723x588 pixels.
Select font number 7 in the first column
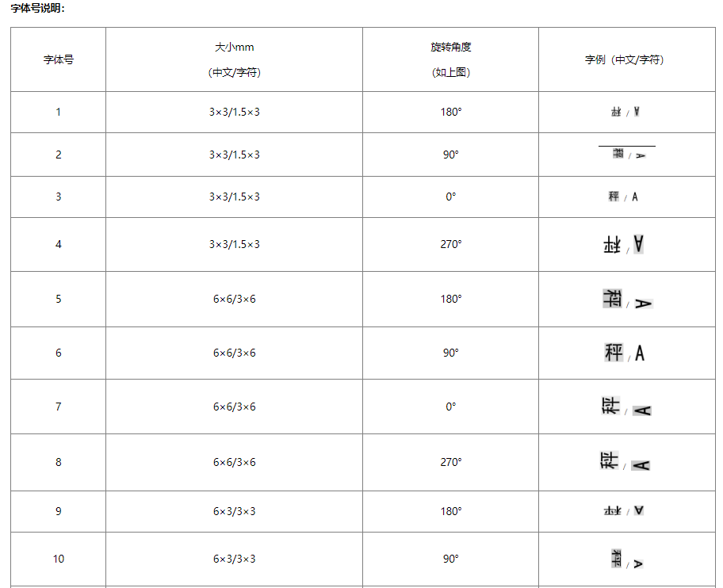click(58, 407)
